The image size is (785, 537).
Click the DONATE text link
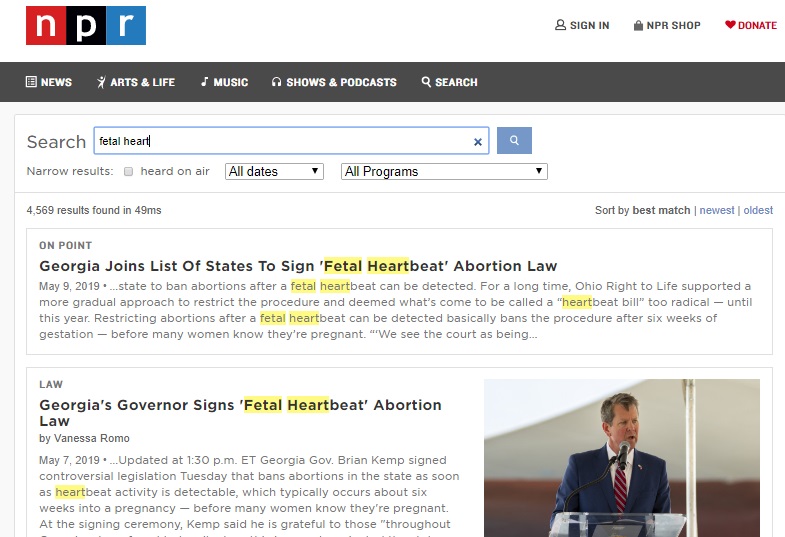[x=757, y=26]
